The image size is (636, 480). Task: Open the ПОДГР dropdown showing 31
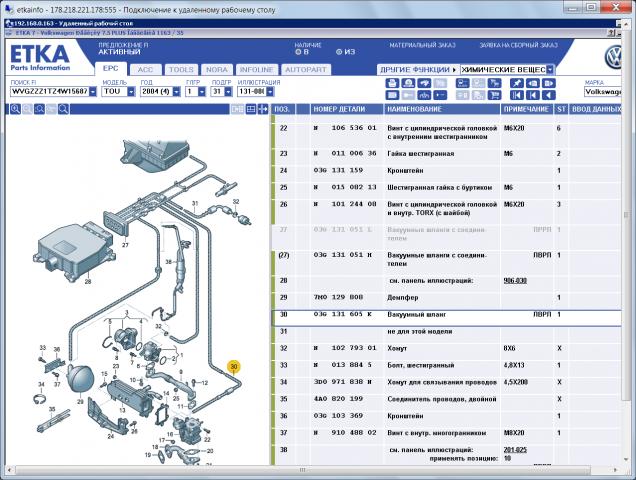[228, 92]
